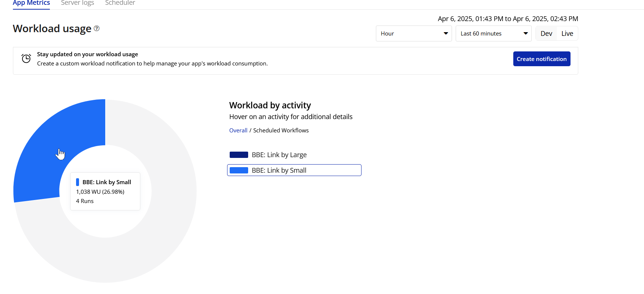The image size is (644, 294).
Task: Switch to the Live environment
Action: point(567,34)
